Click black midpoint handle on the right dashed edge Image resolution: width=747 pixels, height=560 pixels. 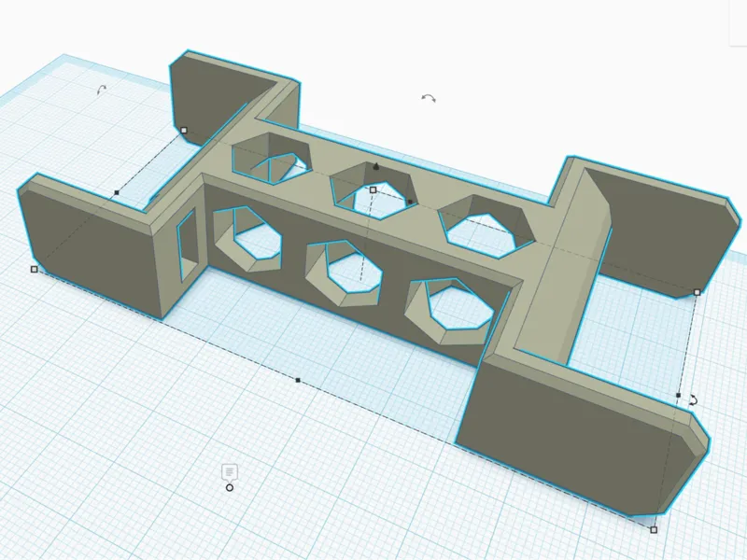(x=679, y=395)
